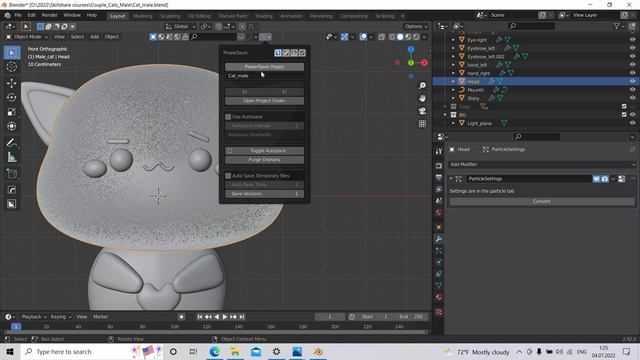Select the Cursor tool
Screen dimensions: 640x360
click(x=12, y=67)
